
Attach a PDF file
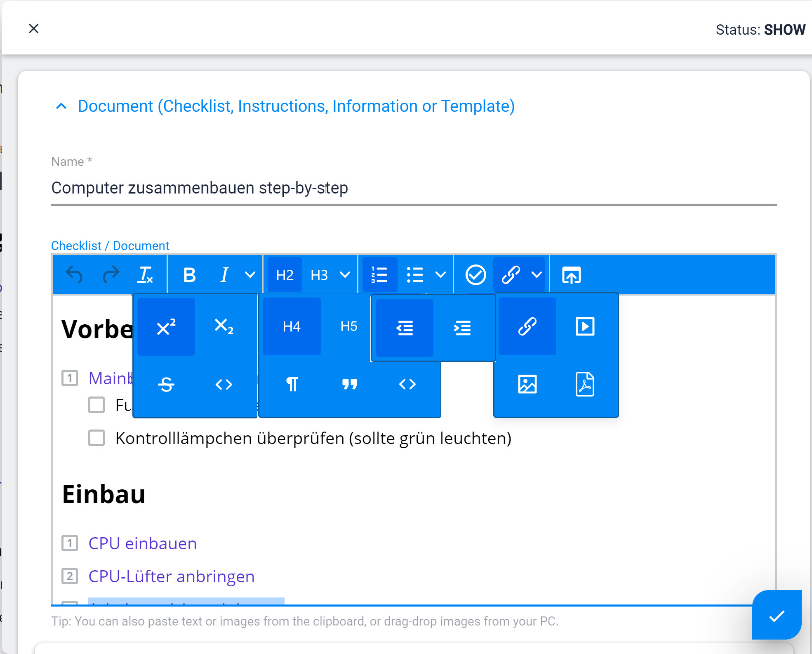pyautogui.click(x=585, y=384)
